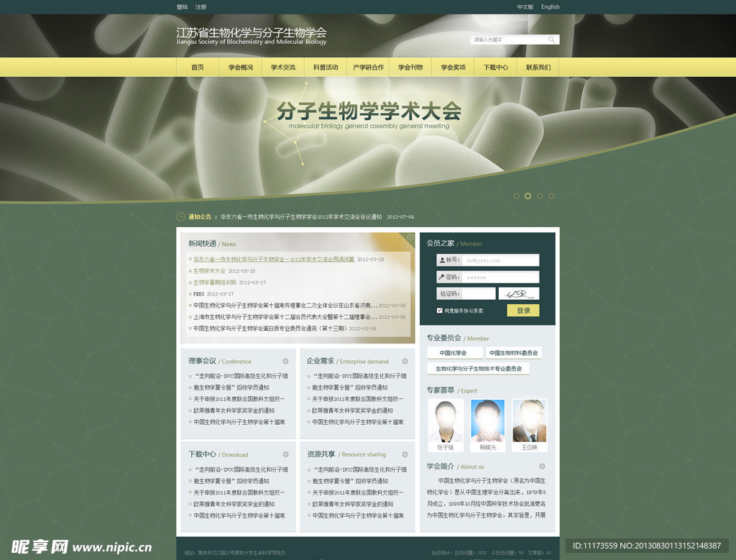Switch to the 首页 home tab
736x560 pixels.
[197, 66]
